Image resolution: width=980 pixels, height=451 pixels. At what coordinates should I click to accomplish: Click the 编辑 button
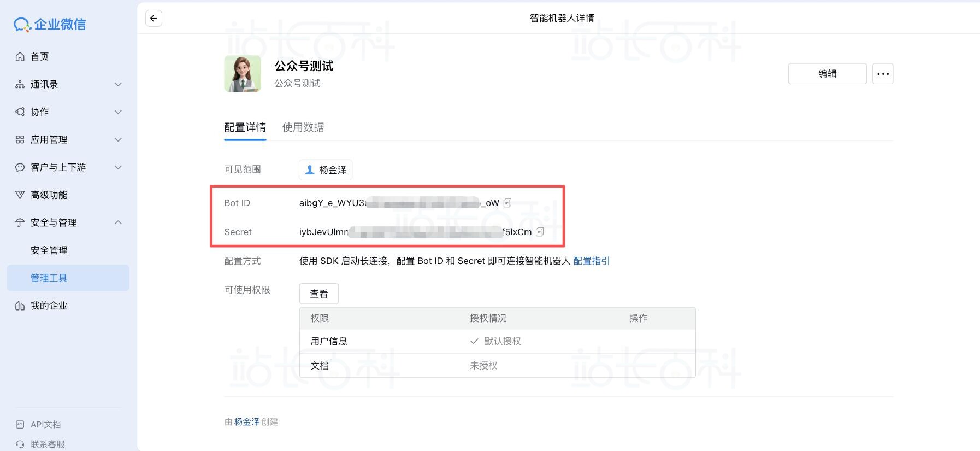tap(827, 74)
